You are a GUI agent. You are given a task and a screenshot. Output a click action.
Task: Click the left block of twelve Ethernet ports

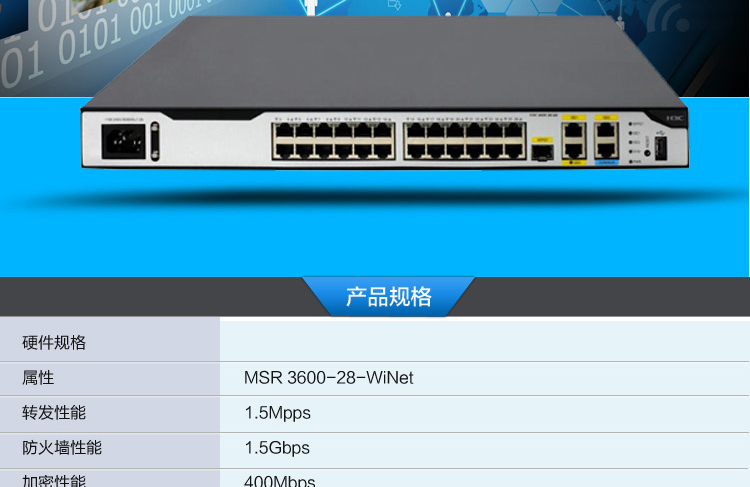tap(333, 141)
